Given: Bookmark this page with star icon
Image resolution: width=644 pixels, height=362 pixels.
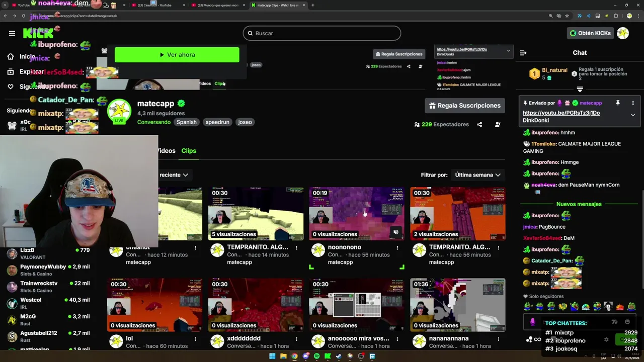Looking at the screenshot, I should 567,16.
